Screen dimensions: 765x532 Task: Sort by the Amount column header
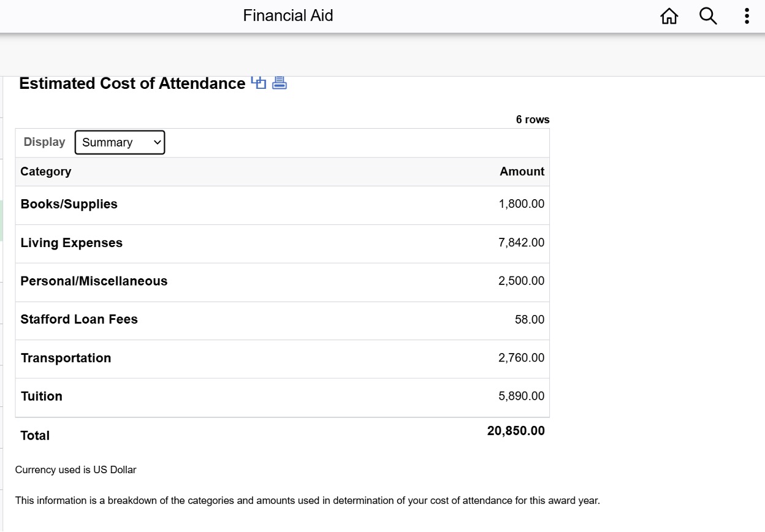click(x=522, y=172)
